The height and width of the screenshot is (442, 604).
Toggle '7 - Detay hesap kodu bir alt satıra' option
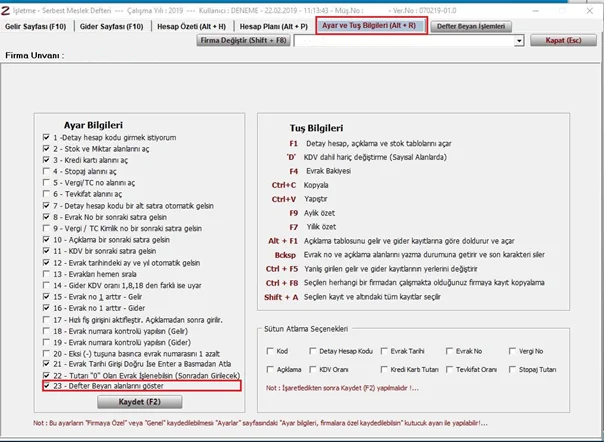(46, 206)
